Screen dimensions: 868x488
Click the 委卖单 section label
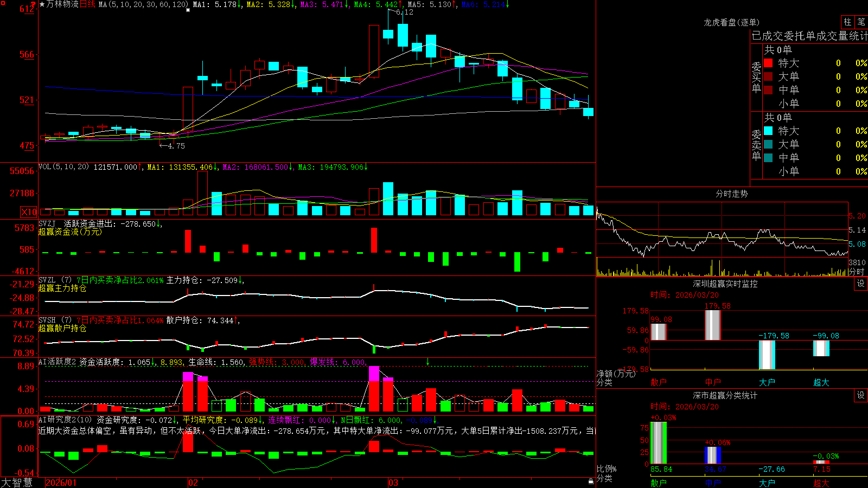(756, 145)
